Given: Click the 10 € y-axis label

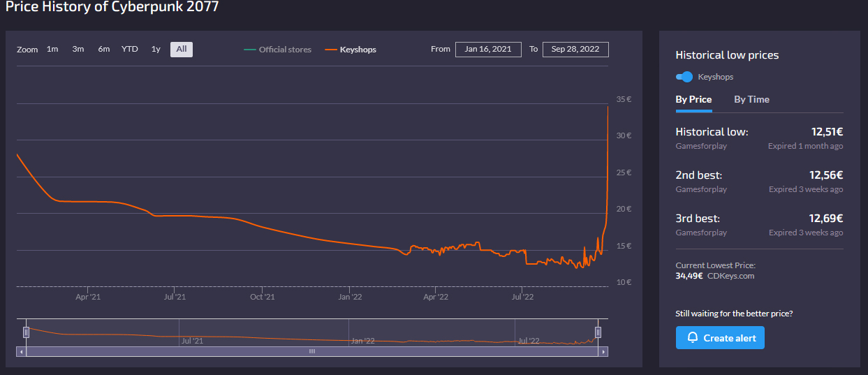Looking at the screenshot, I should click(624, 282).
